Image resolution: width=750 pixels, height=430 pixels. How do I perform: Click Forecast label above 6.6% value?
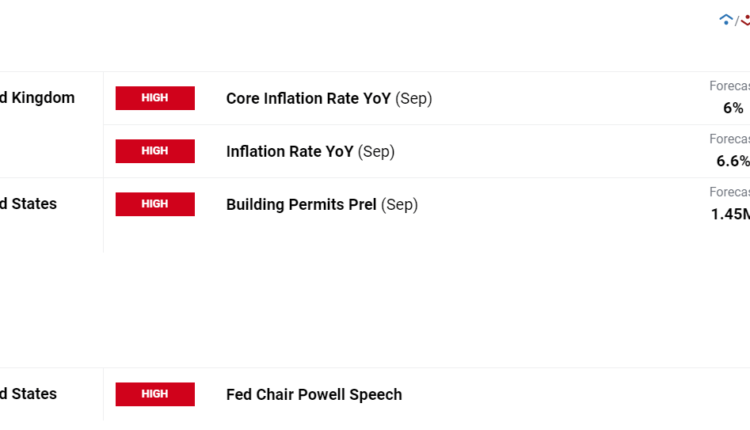click(x=729, y=139)
